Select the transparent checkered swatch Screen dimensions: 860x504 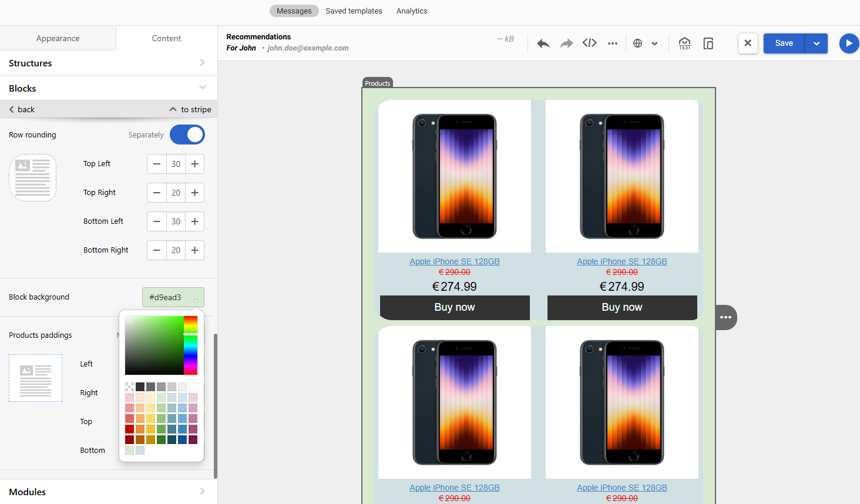click(129, 387)
